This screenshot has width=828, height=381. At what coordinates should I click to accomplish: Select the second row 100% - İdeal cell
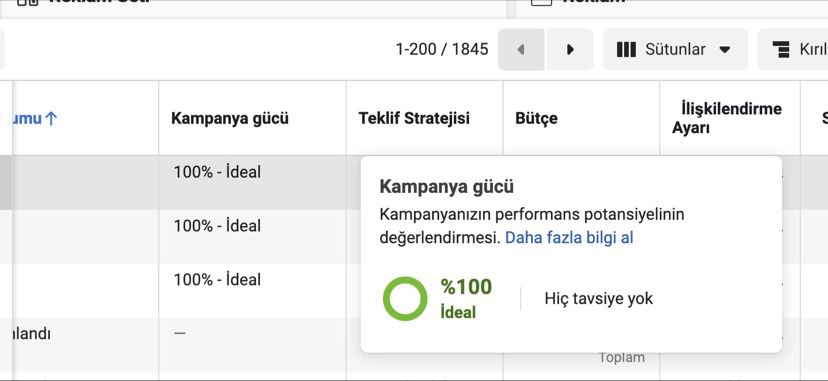(x=217, y=226)
